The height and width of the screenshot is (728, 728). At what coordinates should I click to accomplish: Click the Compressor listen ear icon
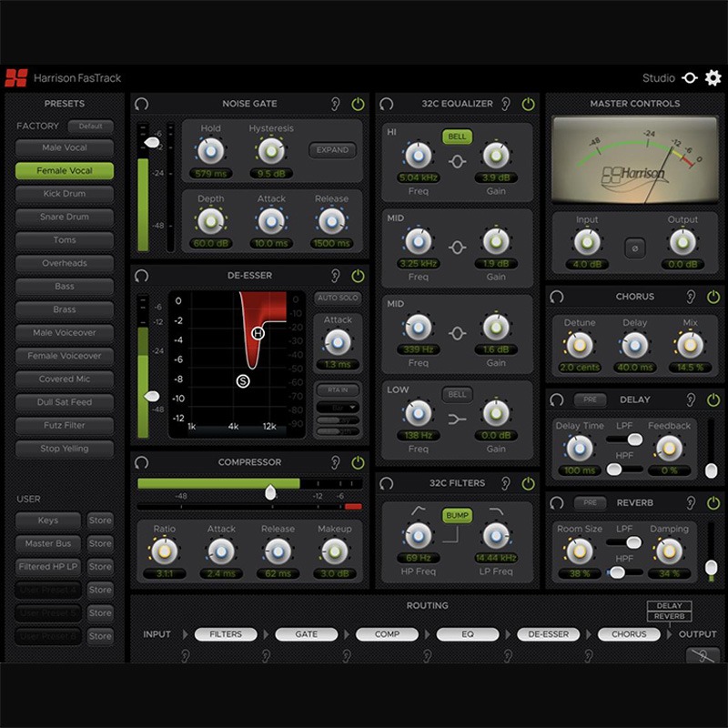click(x=335, y=462)
